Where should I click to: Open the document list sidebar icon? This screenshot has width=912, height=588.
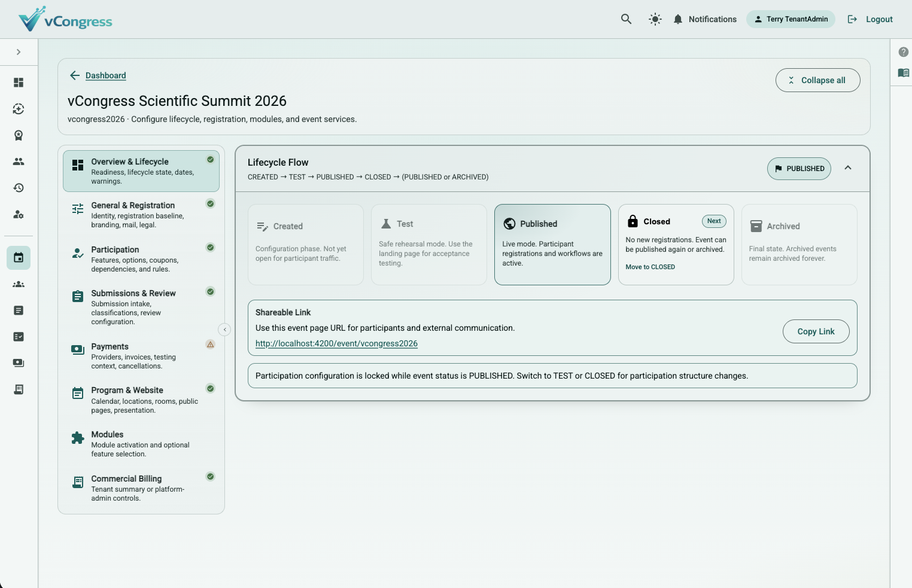(x=19, y=310)
